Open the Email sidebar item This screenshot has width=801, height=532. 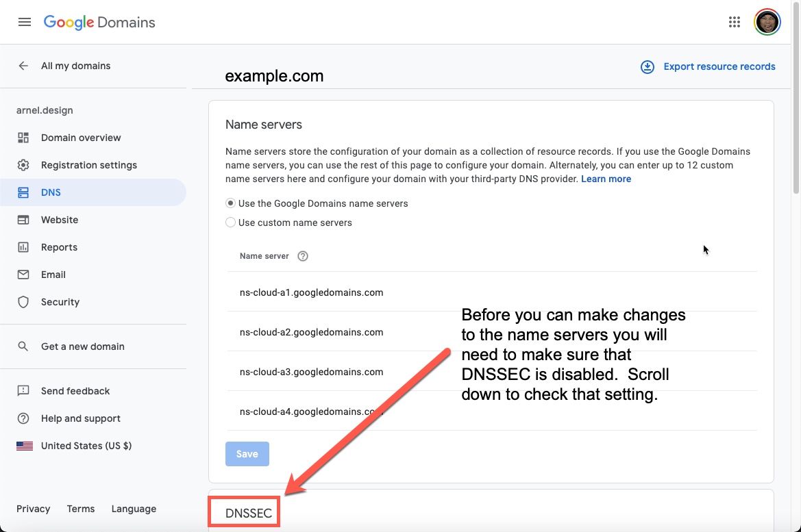pyautogui.click(x=53, y=275)
